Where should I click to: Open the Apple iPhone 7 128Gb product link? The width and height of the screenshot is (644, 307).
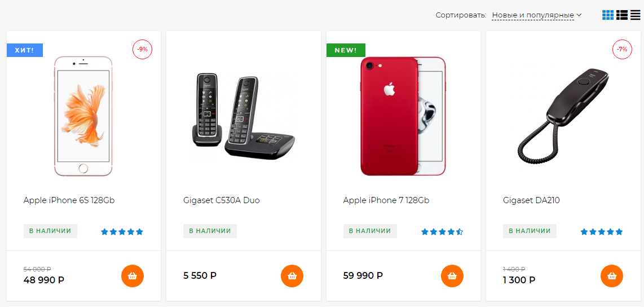tap(386, 200)
